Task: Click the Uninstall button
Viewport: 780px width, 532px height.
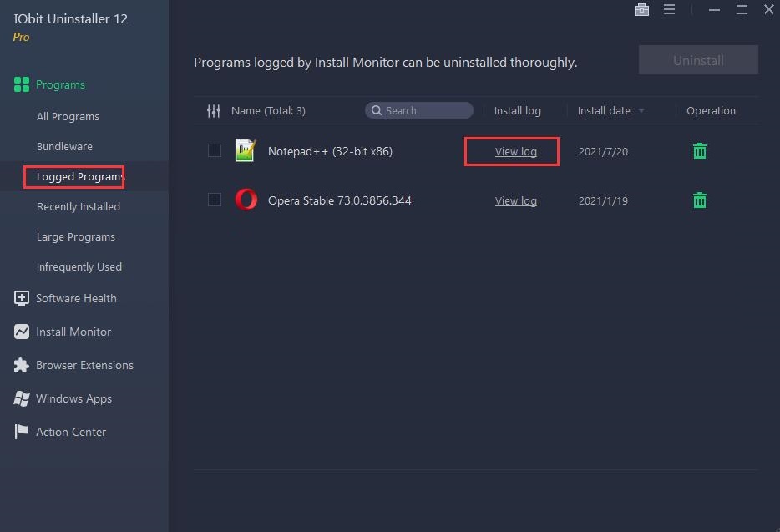Action: pyautogui.click(x=698, y=59)
